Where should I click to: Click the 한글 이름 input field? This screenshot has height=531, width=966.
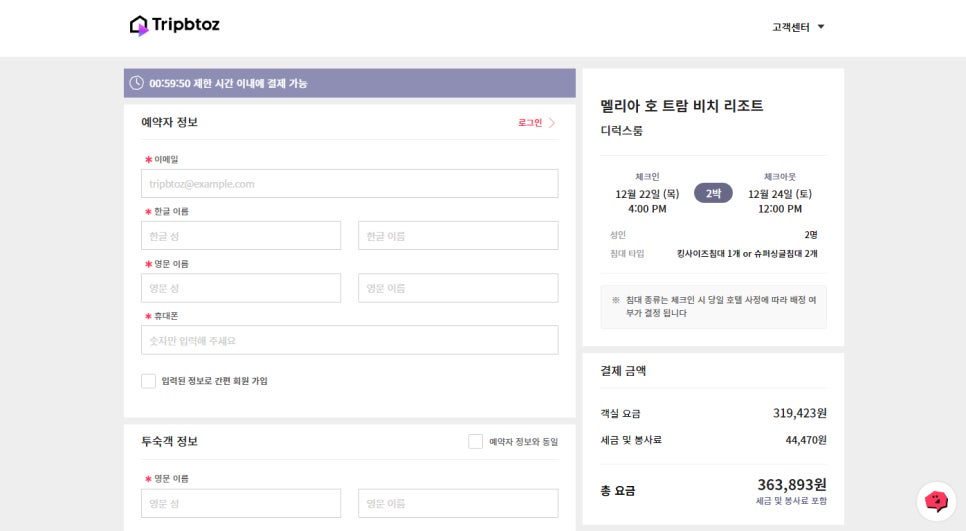tap(458, 236)
